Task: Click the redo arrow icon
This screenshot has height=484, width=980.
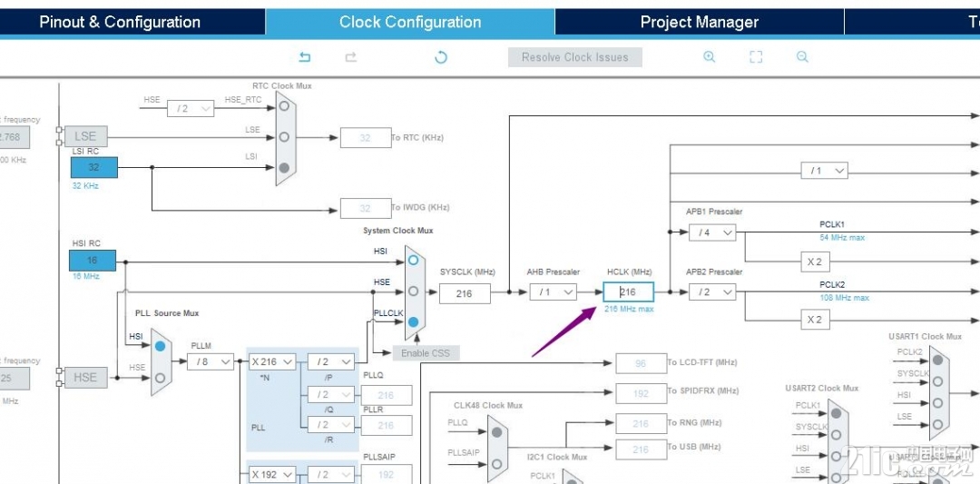Action: pos(351,57)
